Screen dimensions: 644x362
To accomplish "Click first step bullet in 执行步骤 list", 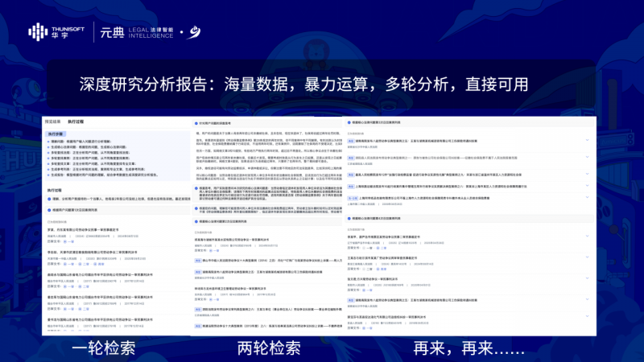I will pos(49,142).
